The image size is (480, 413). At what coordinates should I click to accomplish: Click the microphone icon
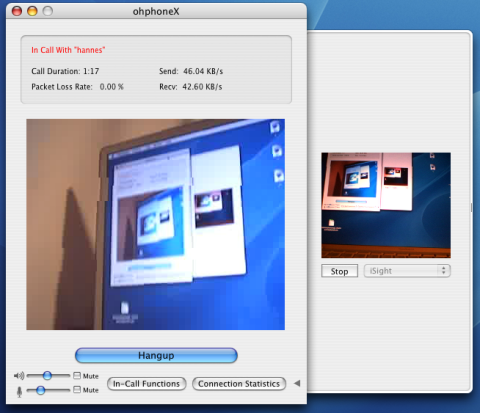(x=19, y=392)
